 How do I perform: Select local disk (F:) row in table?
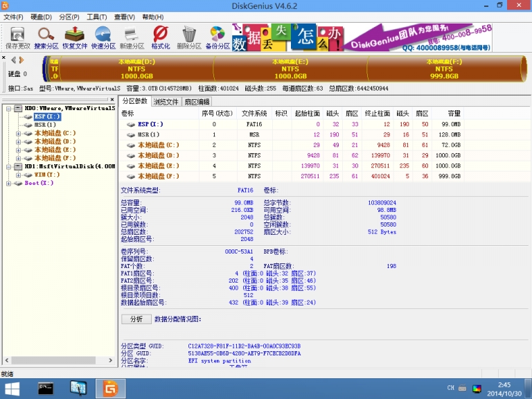point(292,177)
